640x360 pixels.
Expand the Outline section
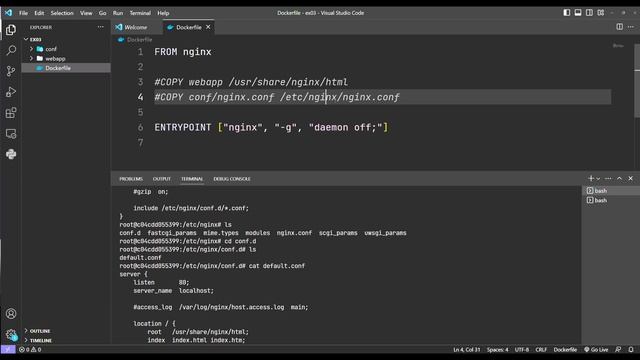click(x=65, y=331)
